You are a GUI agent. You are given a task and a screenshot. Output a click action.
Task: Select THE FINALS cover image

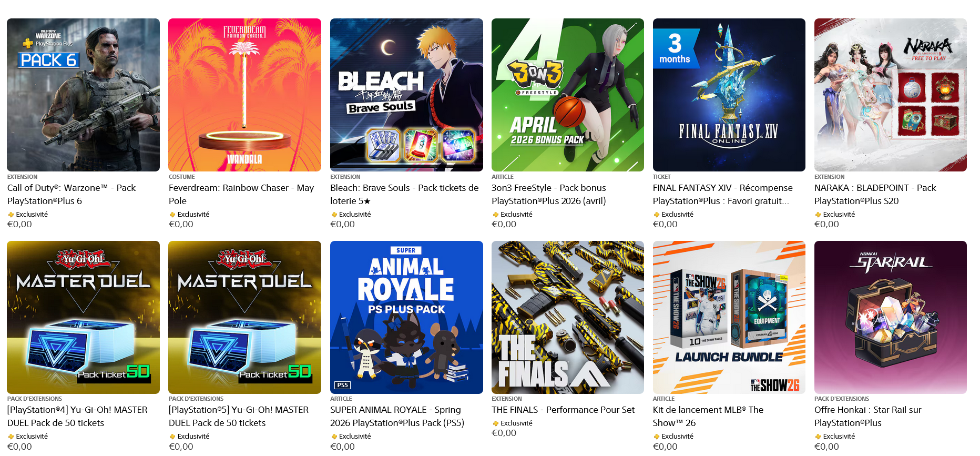568,317
